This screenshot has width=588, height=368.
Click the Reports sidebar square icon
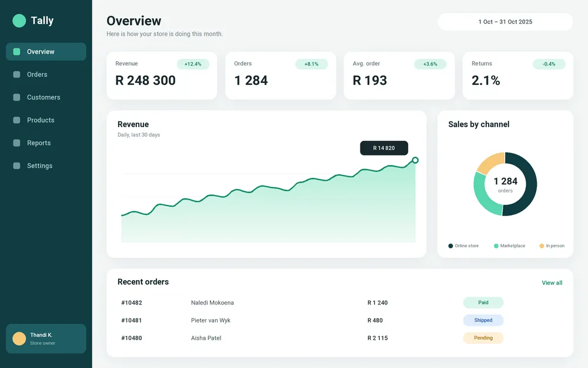(16, 142)
